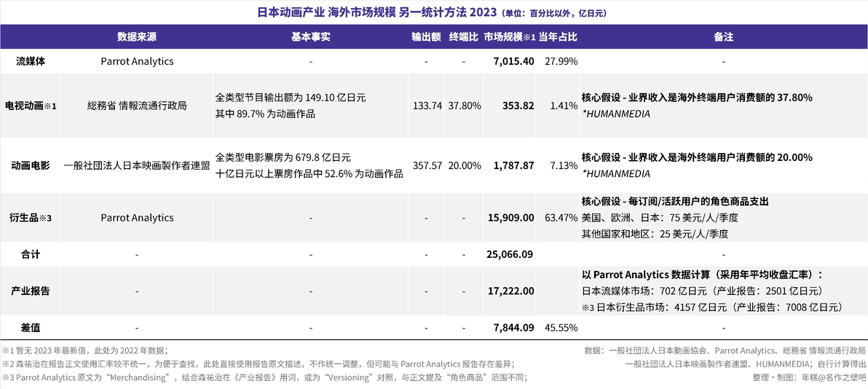Click the line 全类型节目输出额为 149.10 亿日元
Image resolution: width=868 pixels, height=389 pixels.
(x=291, y=98)
